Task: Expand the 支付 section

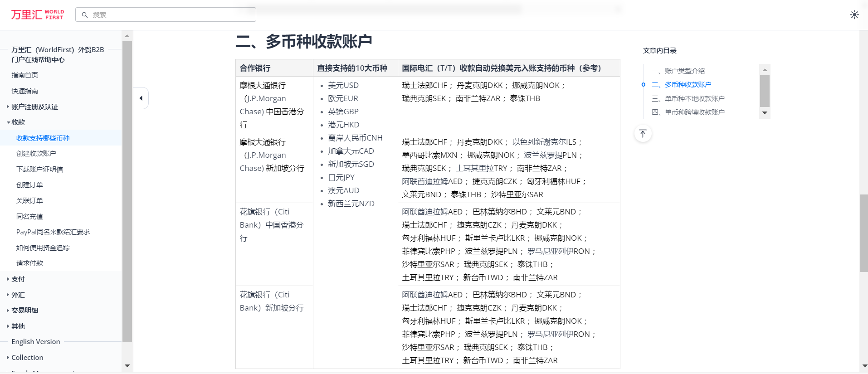Action: coord(16,279)
